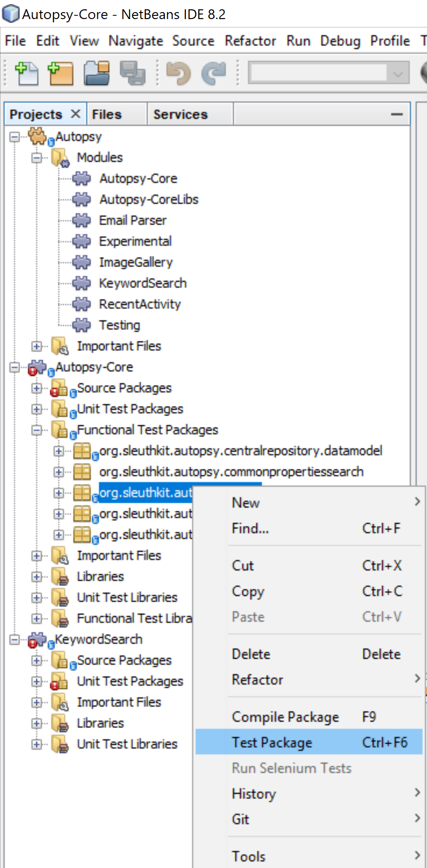Select the ImageGallery module puzzle icon
427x868 pixels.
pos(82,262)
